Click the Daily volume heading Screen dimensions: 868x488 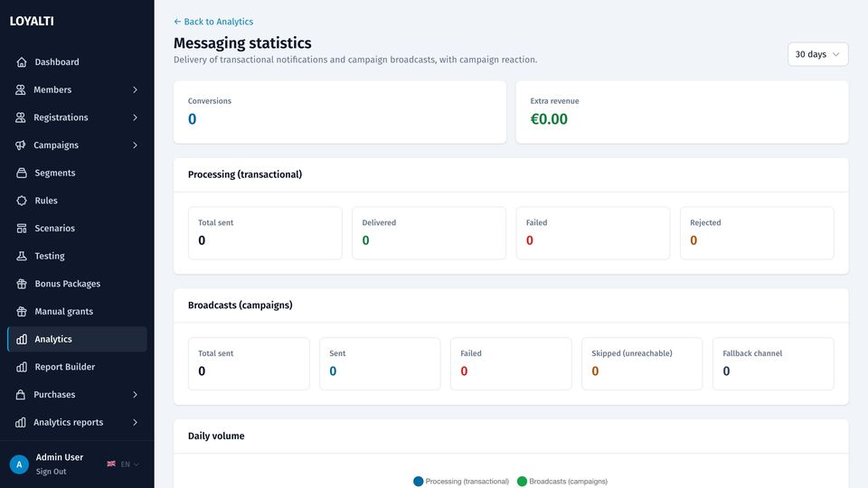click(216, 436)
